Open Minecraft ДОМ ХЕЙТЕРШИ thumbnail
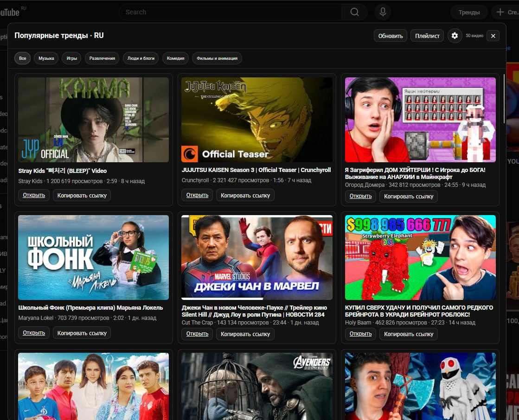Screen dimensions: 519x420 click(420, 120)
